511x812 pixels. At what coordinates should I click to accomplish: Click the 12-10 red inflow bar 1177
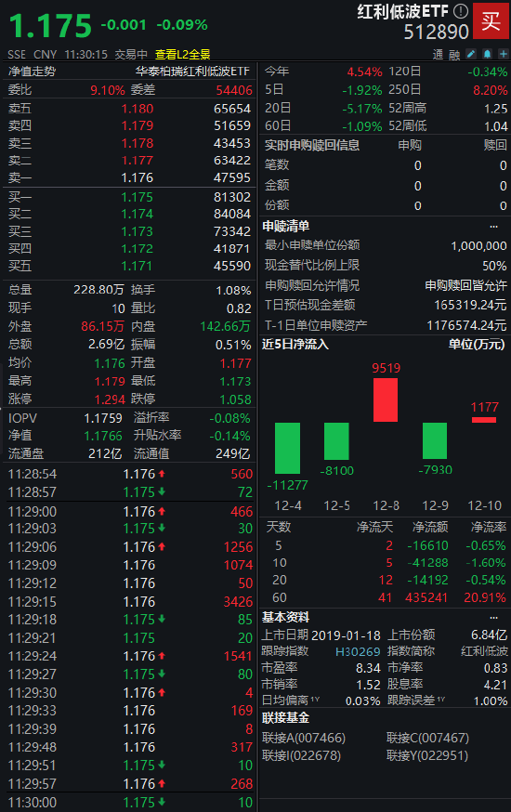coord(484,419)
